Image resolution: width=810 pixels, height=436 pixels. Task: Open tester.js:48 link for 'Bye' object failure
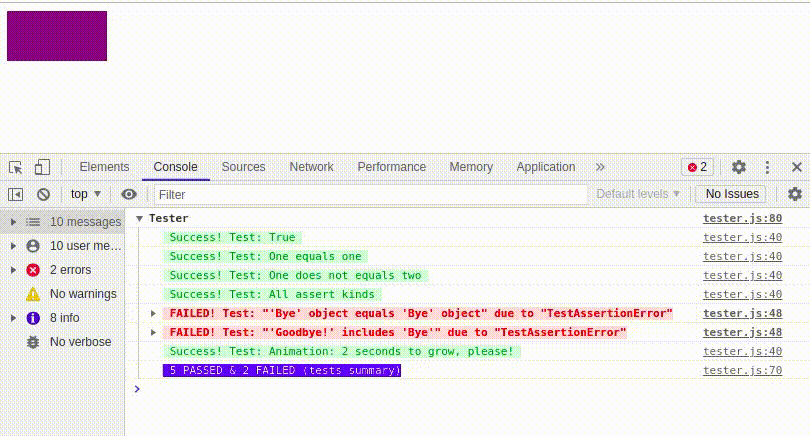pyautogui.click(x=742, y=313)
